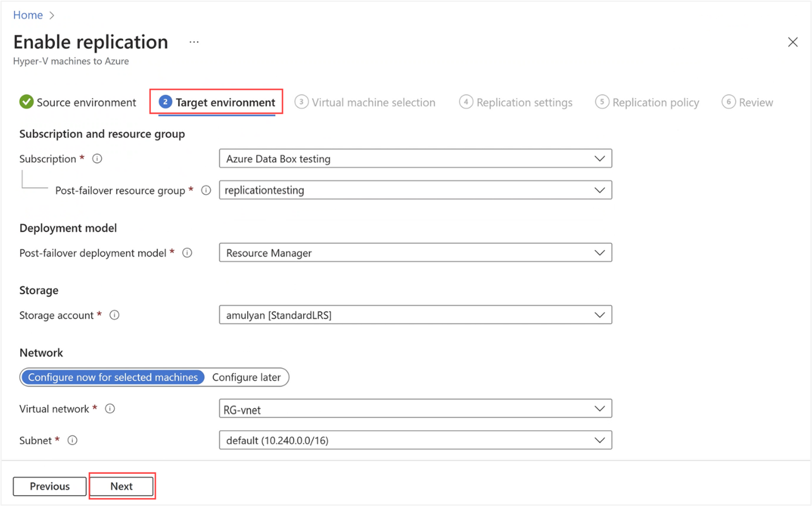This screenshot has width=812, height=506.
Task: Click the green Source environment checkmark
Action: coord(26,102)
